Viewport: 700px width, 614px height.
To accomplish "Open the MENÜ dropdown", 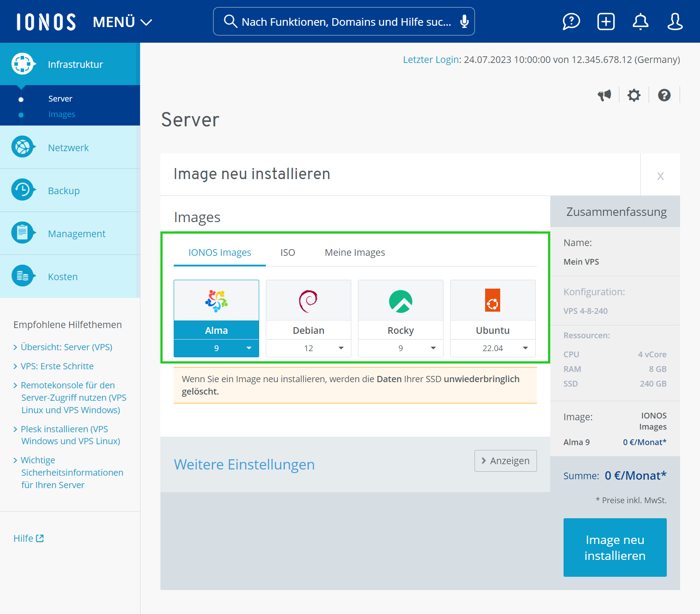I will tap(122, 22).
